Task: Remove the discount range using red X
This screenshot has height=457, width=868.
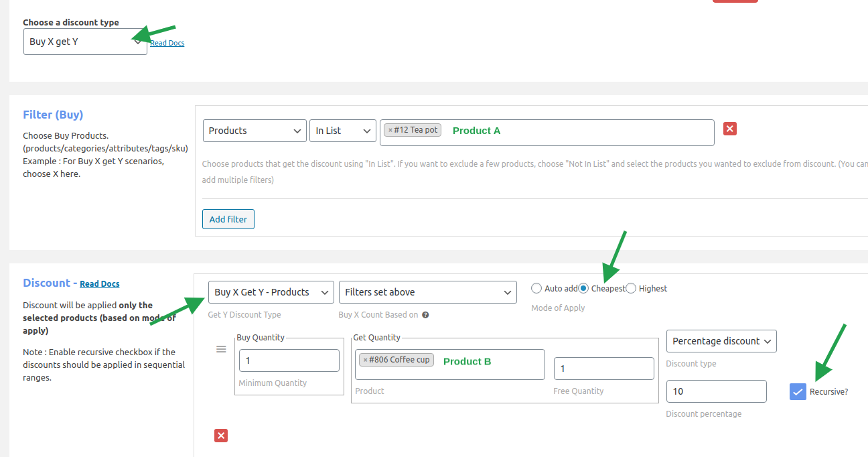Action: click(221, 436)
